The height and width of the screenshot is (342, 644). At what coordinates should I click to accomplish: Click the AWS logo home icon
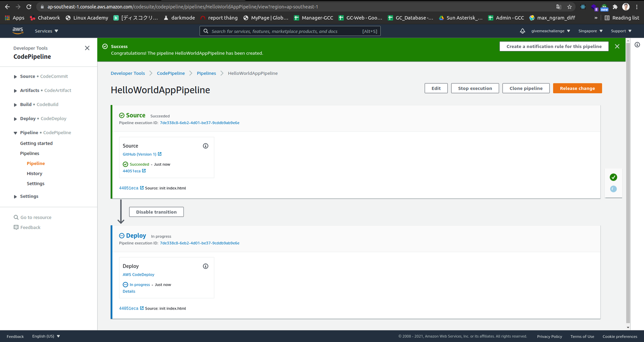coord(18,31)
